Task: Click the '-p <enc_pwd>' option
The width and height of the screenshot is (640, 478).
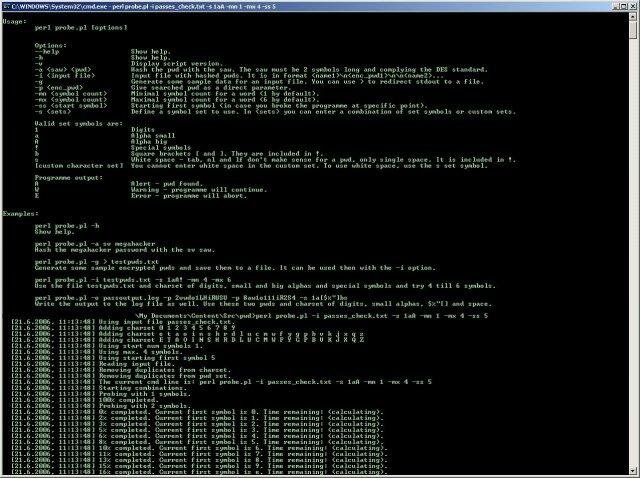Action: click(x=59, y=88)
